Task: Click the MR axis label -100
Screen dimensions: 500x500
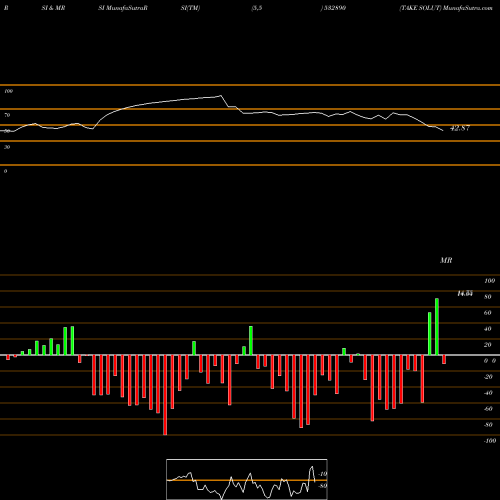Action: pyautogui.click(x=490, y=441)
